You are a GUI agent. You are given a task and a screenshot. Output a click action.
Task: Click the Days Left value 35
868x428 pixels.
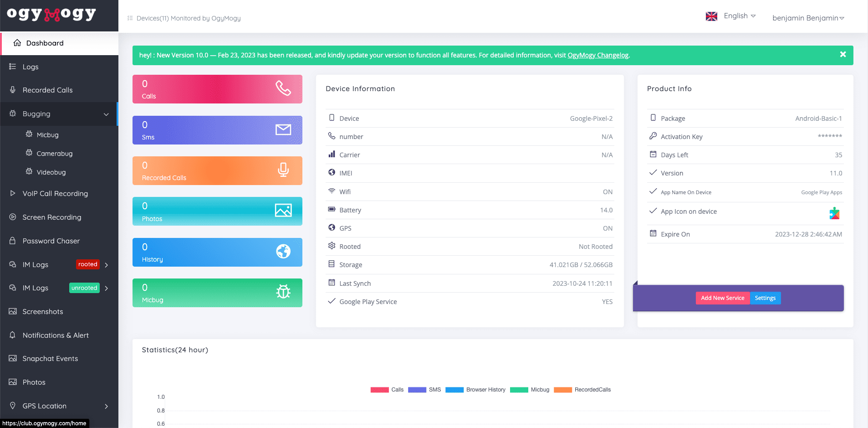[838, 155]
